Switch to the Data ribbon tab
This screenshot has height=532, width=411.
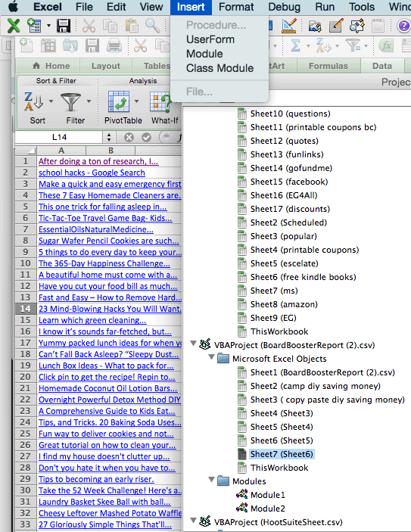381,66
